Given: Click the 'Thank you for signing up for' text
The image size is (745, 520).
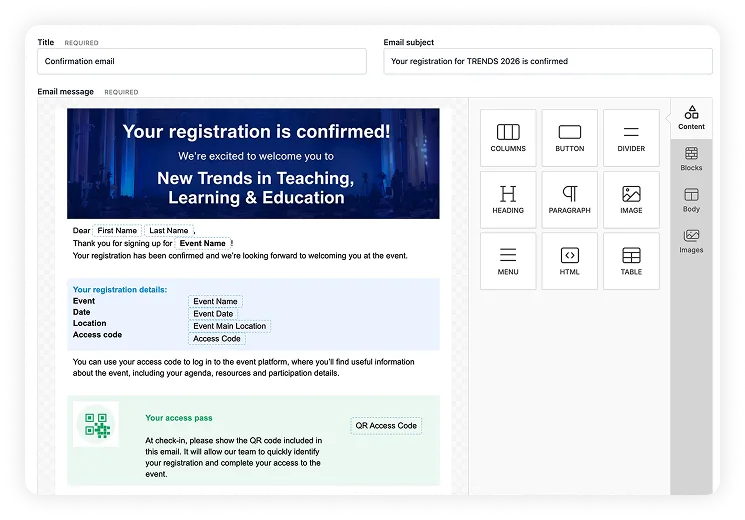Looking at the screenshot, I should (x=123, y=243).
